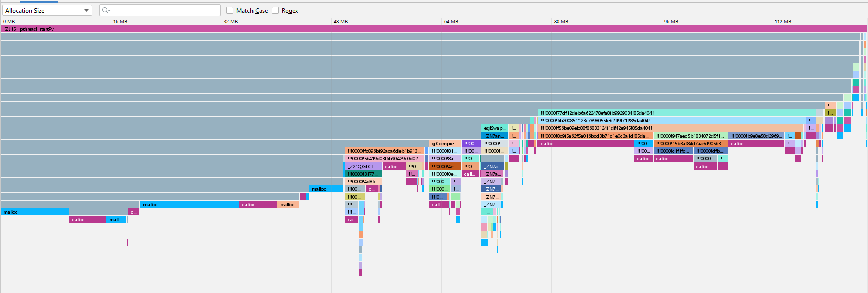Open the Allocation Size dropdown
Viewport: 868px width, 293px height.
click(47, 10)
